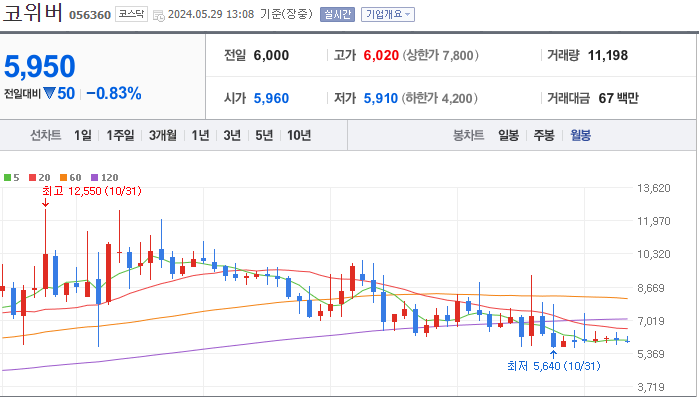Click the orange 60 moving average legend
699x397 pixels.
coord(70,177)
